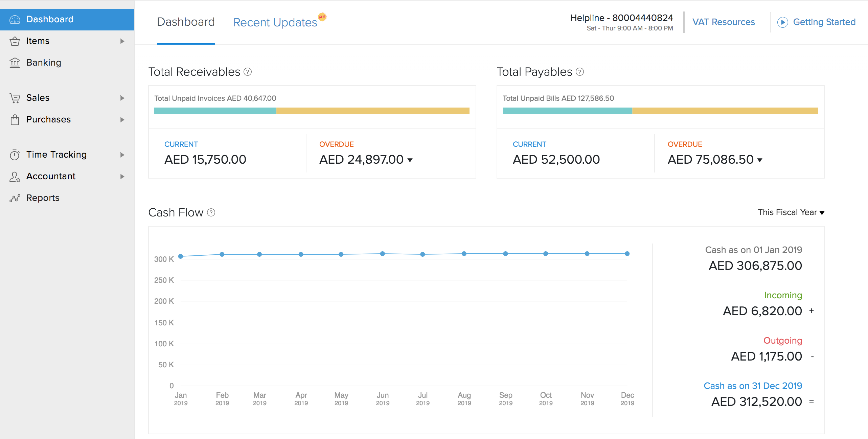Open overdue receivables AED 24,897.00 dropdown
This screenshot has height=439, width=868.
410,160
